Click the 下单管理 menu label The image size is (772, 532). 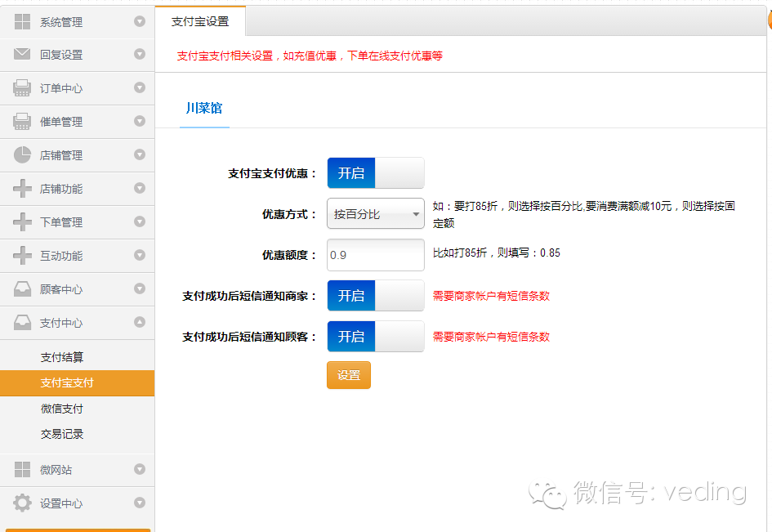click(x=61, y=222)
